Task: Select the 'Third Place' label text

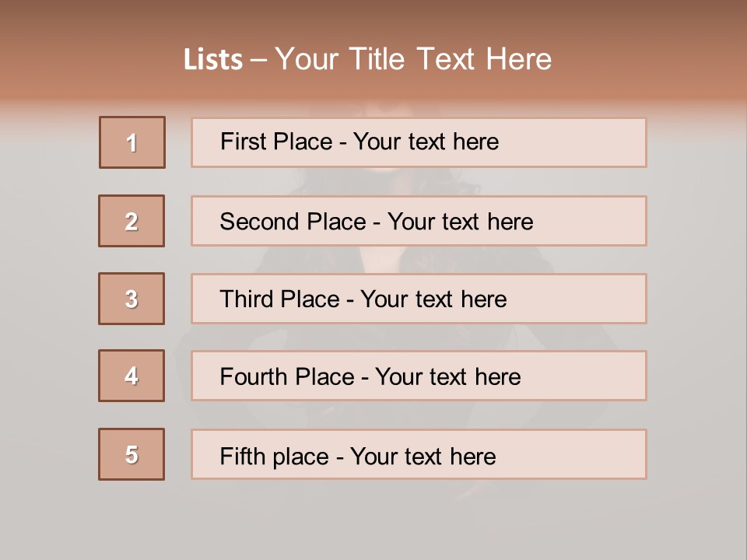Action: (x=280, y=299)
